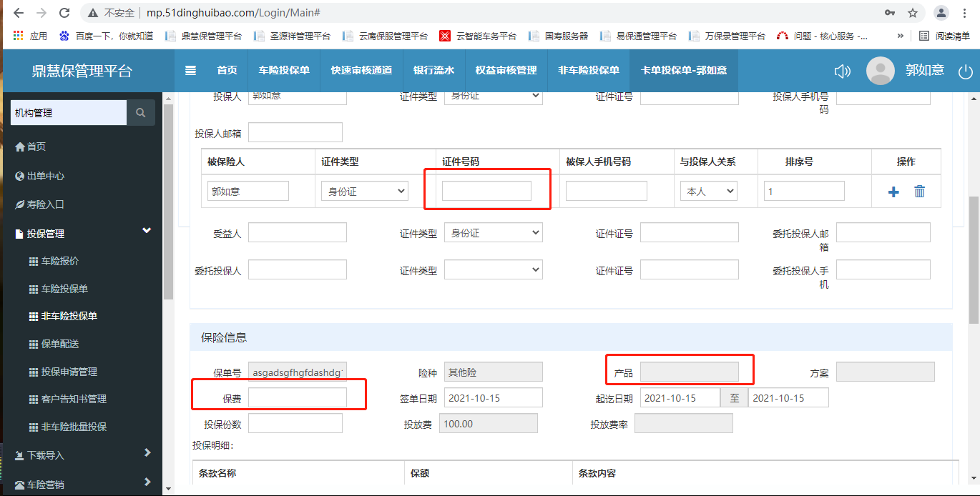Click the saved password key icon
This screenshot has width=980, height=496.
point(890,13)
